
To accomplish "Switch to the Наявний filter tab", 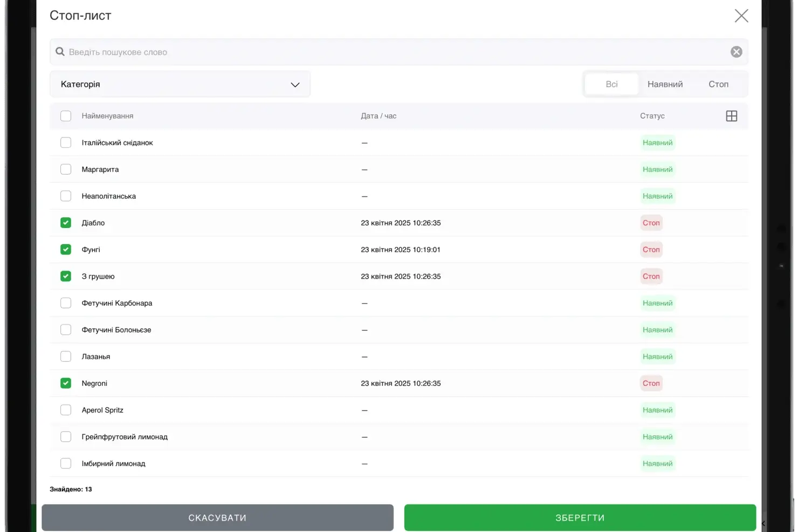I will 665,84.
